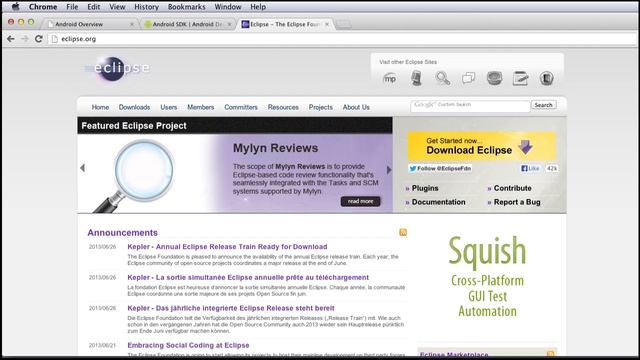Viewport: 640px width, 360px height.
Task: Open the About Us nav link
Action: 356,107
